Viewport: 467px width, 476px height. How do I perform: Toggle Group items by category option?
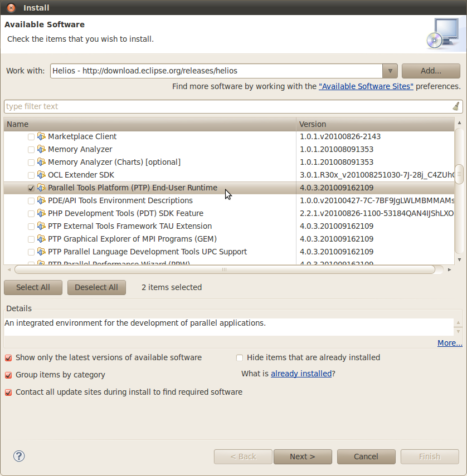[x=8, y=375]
